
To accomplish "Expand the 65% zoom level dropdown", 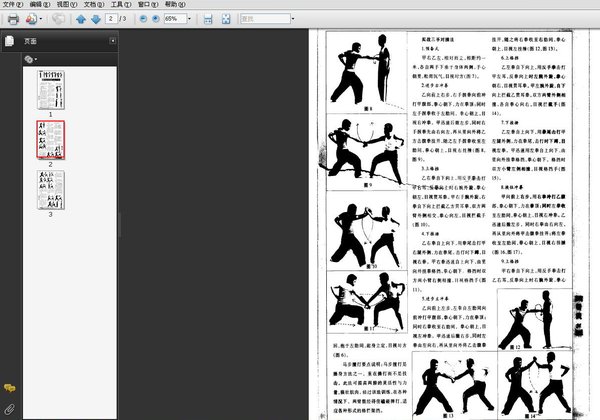I will 189,19.
